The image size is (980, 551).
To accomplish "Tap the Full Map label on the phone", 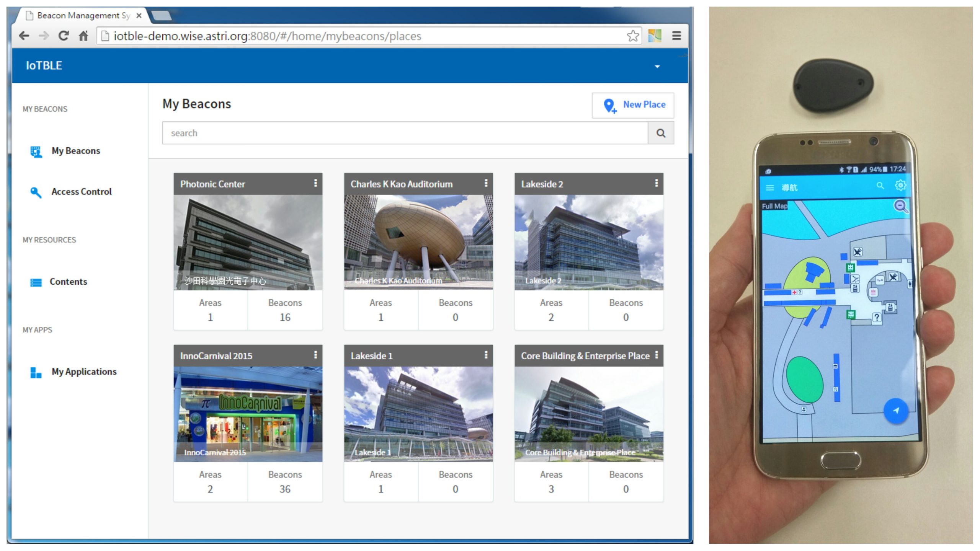I will [x=774, y=206].
